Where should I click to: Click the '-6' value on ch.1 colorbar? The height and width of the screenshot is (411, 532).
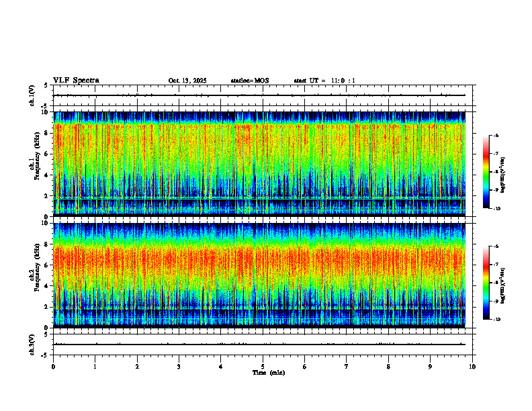(x=496, y=136)
